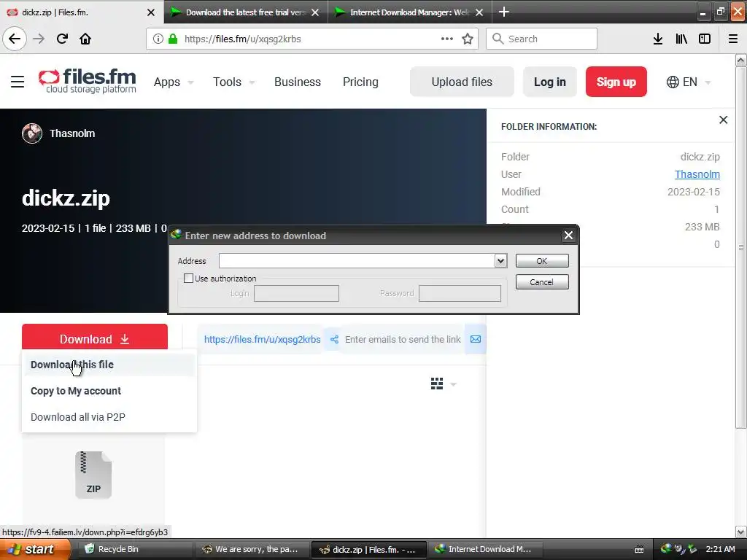The height and width of the screenshot is (560, 747).
Task: Open the files.fm hamburger side menu
Action: [18, 82]
